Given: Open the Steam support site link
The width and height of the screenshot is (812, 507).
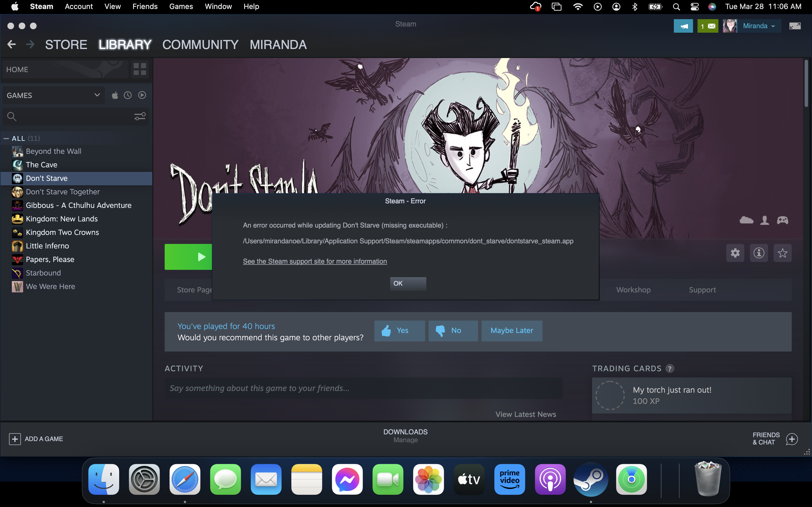Looking at the screenshot, I should click(315, 261).
